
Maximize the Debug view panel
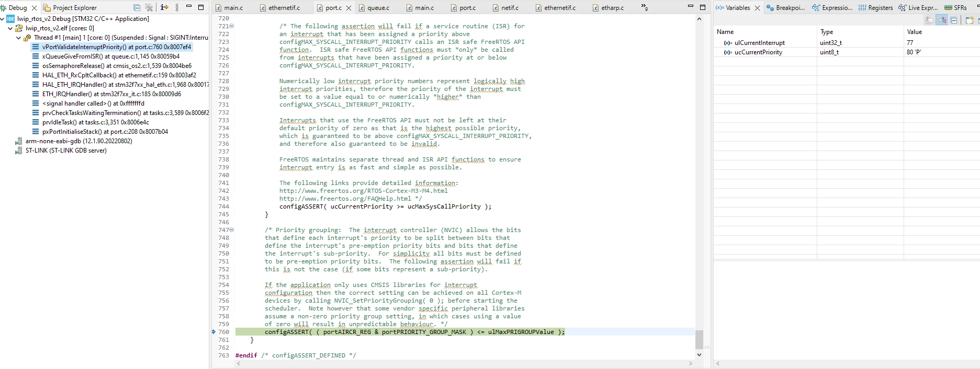[200, 7]
